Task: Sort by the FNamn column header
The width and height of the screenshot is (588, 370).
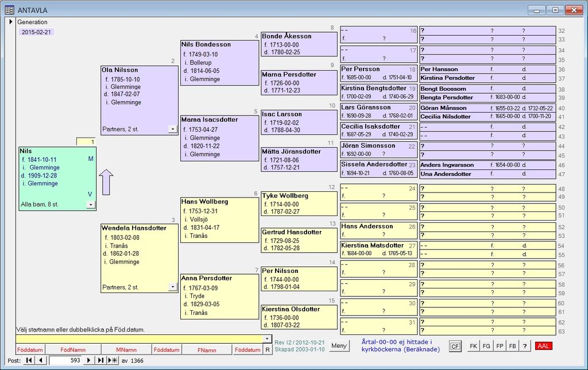Action: pyautogui.click(x=207, y=350)
